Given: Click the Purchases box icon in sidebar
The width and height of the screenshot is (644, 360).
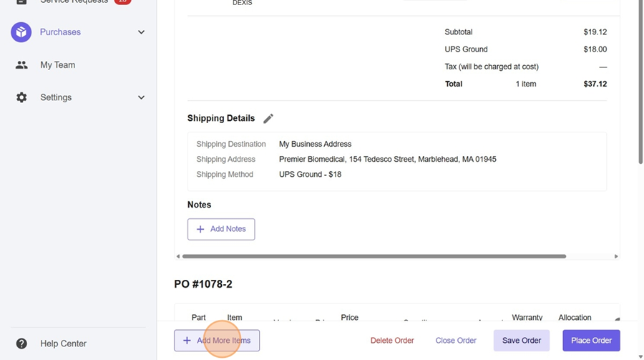Looking at the screenshot, I should (21, 32).
